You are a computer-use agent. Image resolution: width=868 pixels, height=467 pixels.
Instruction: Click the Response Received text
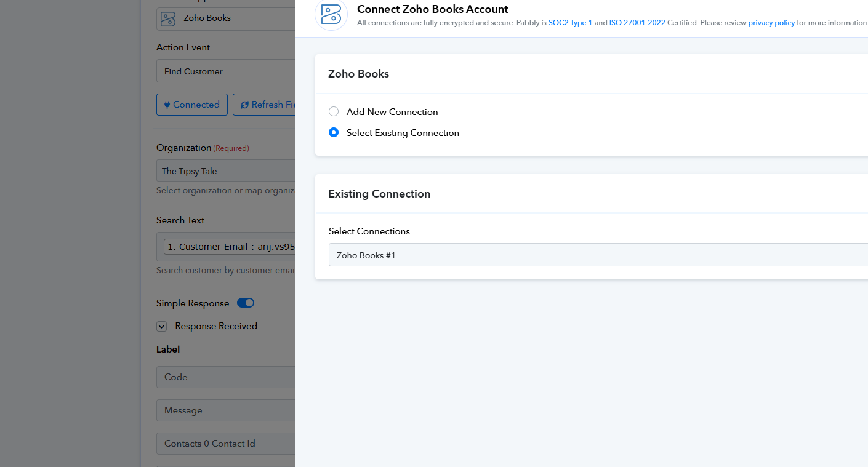tap(216, 326)
